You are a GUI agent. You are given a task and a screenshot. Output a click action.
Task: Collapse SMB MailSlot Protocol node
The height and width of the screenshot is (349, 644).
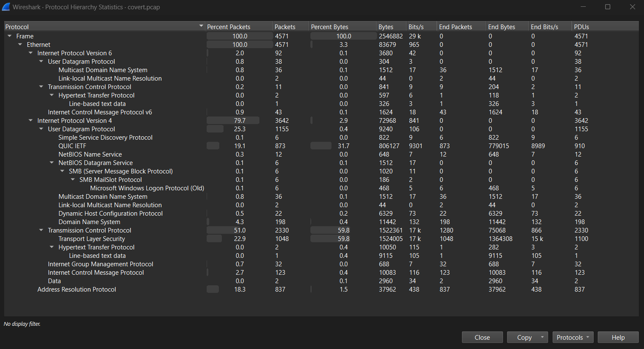point(73,180)
